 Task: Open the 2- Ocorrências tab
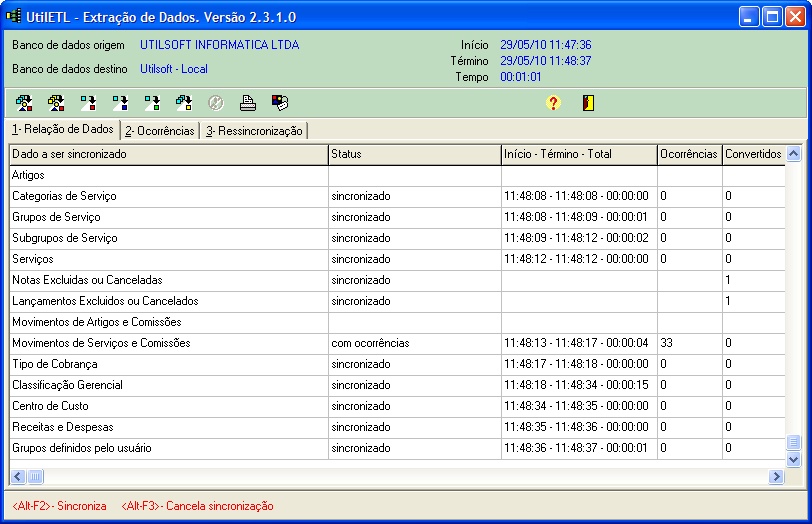[160, 131]
